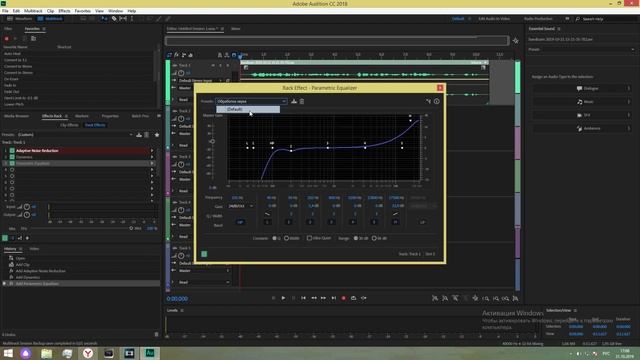The width and height of the screenshot is (640, 360).
Task: Open the HP gain slope dropdown
Action: pyautogui.click(x=240, y=206)
